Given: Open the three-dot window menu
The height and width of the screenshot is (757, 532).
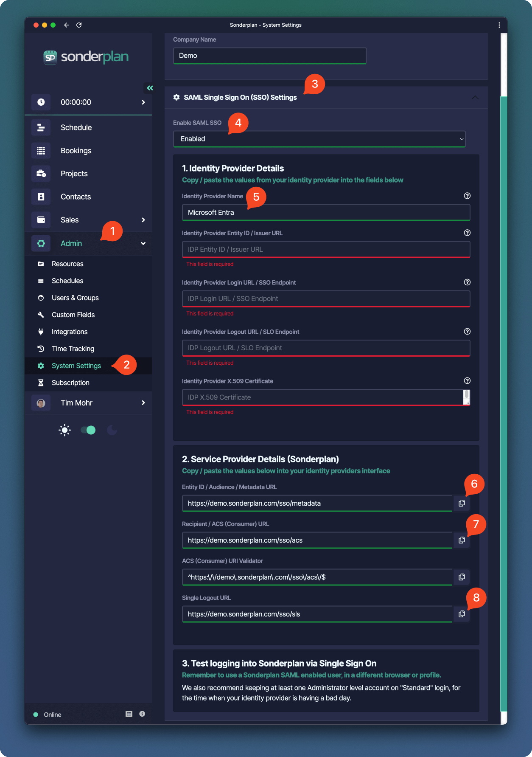Looking at the screenshot, I should click(499, 25).
